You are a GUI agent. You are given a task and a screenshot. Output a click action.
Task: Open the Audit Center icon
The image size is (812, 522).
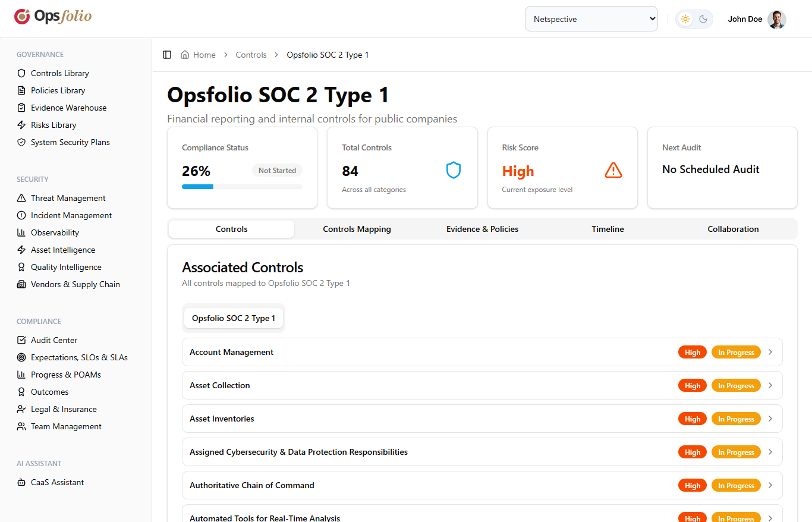(21, 339)
